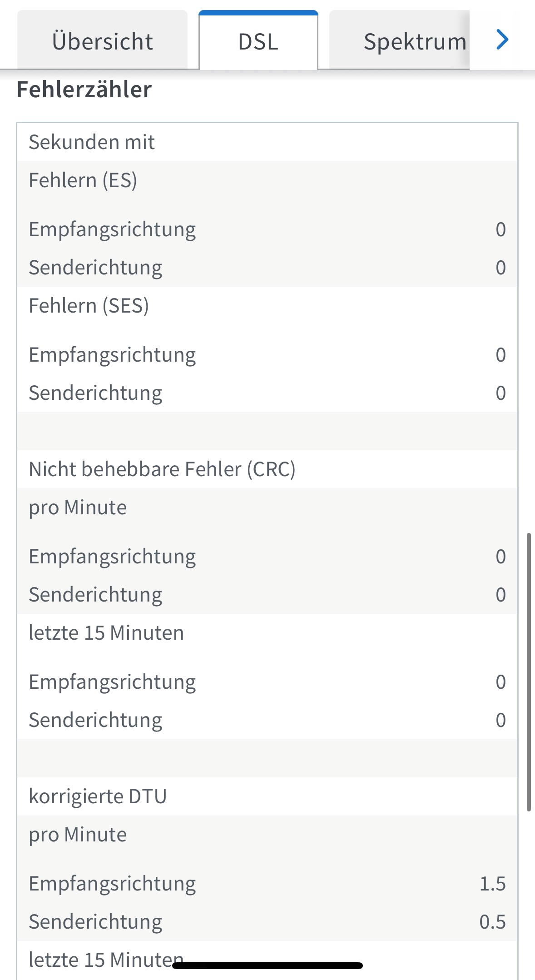This screenshot has height=980, width=535.
Task: Tap CRC letzte 15 Minuten label
Action: coord(106,633)
